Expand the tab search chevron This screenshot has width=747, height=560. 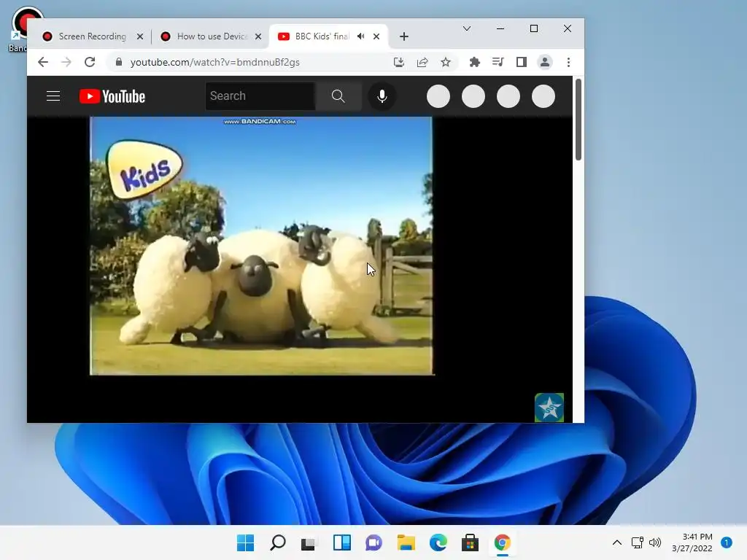click(467, 28)
